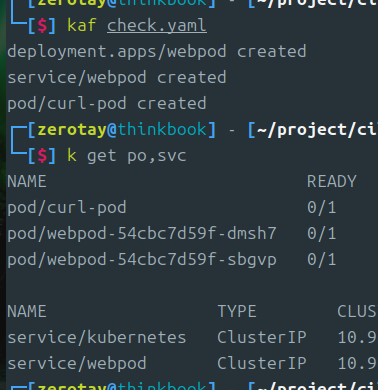
Task: Click pod/webpod-54cbc7d59f-dmsh7 name
Action: (x=142, y=233)
